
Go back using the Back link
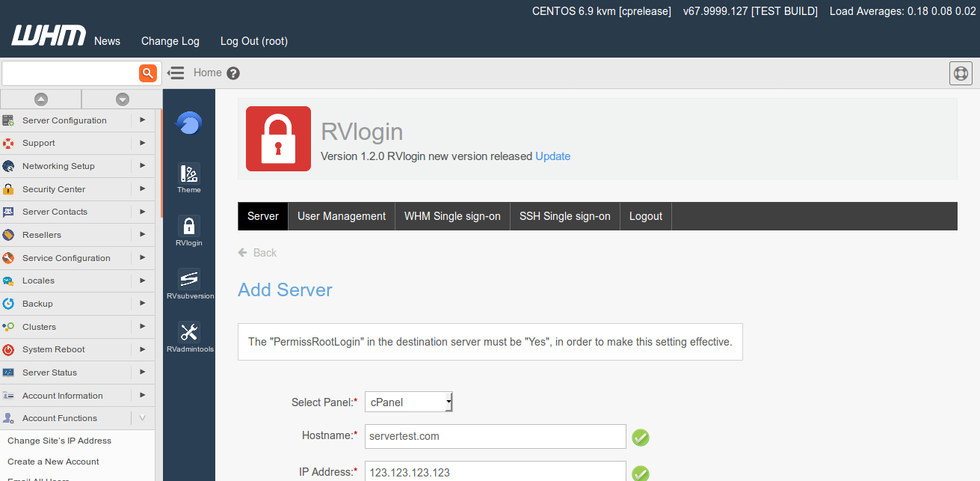click(258, 253)
